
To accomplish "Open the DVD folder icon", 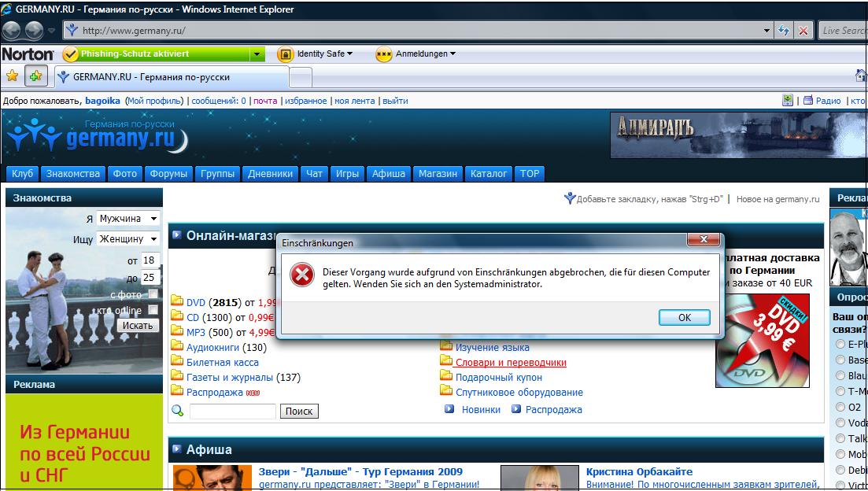I will pyautogui.click(x=177, y=301).
